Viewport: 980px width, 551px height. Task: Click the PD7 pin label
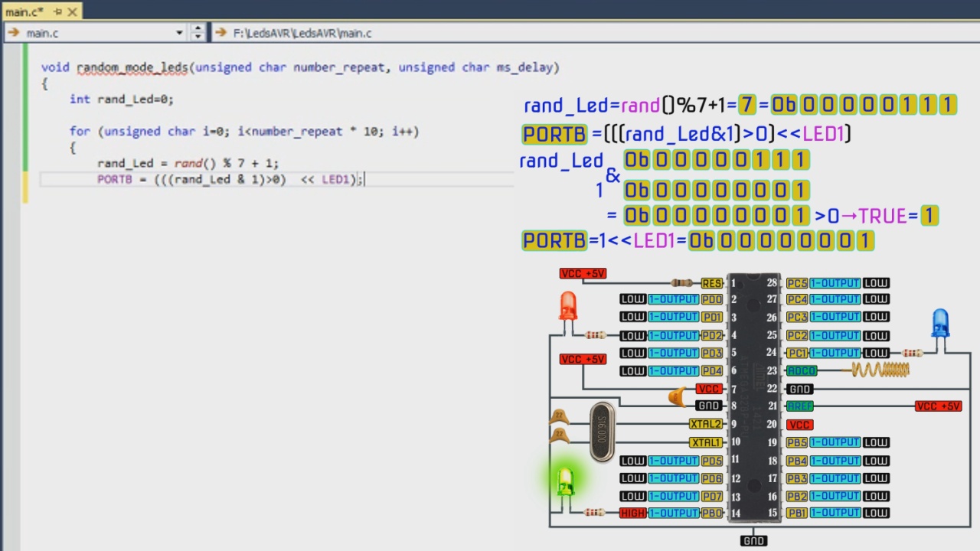pyautogui.click(x=712, y=496)
